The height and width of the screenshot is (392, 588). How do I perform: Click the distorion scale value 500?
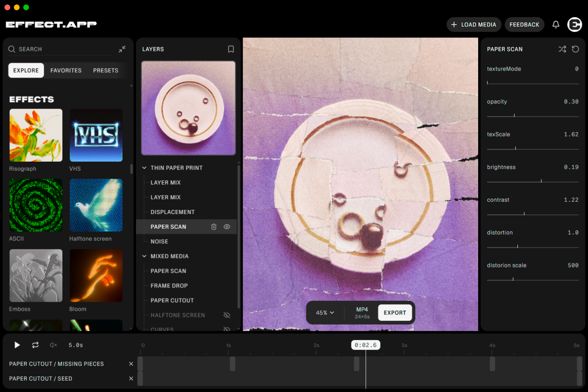tap(573, 265)
